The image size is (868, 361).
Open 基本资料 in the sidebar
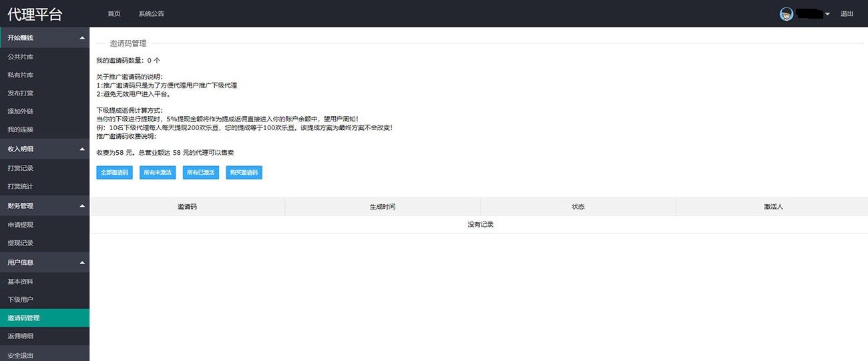[45, 282]
